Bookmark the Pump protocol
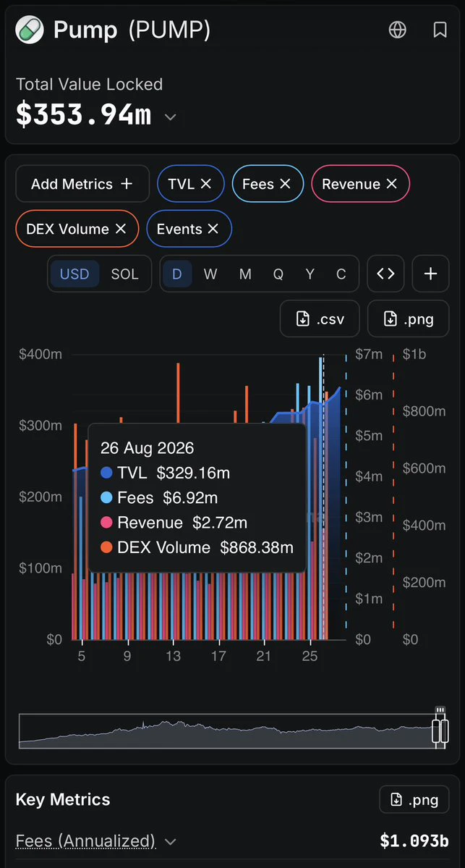This screenshot has width=465, height=868. point(440,30)
